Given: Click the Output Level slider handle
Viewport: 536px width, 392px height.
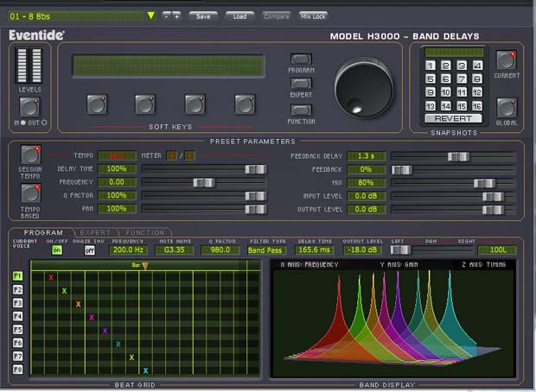Looking at the screenshot, I should 493,210.
